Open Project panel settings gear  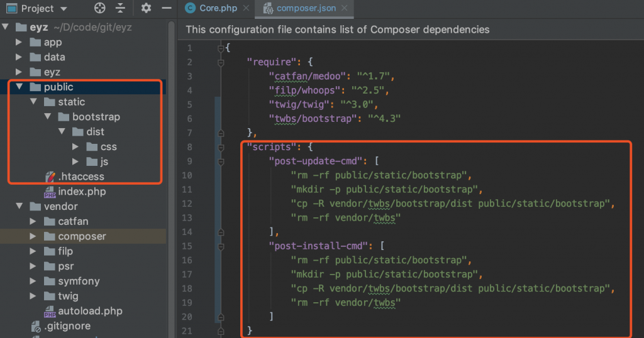(146, 8)
